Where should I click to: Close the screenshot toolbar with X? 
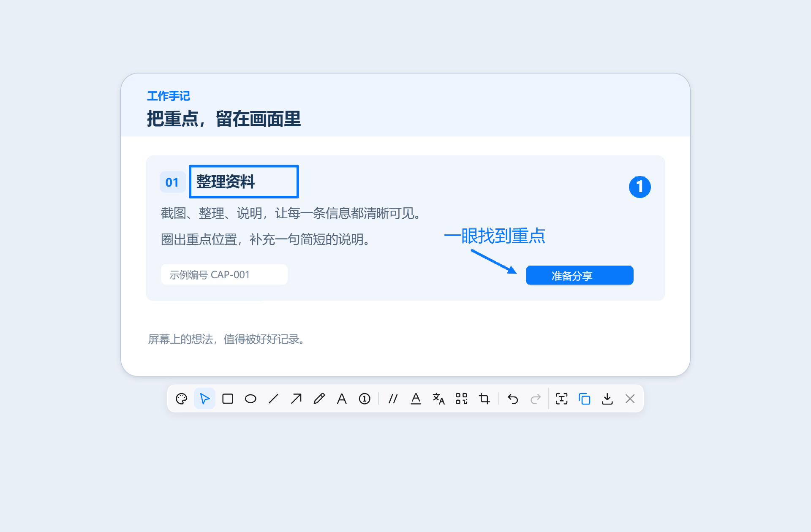pyautogui.click(x=630, y=399)
